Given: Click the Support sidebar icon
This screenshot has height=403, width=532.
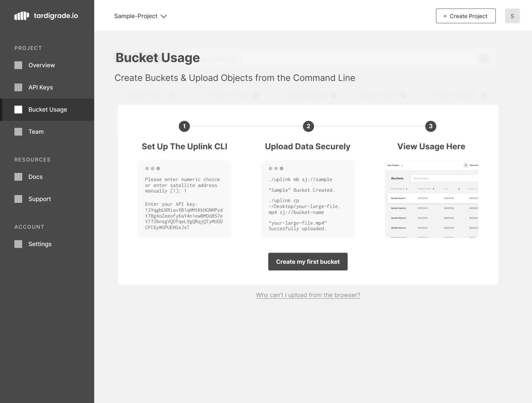Looking at the screenshot, I should pyautogui.click(x=18, y=199).
